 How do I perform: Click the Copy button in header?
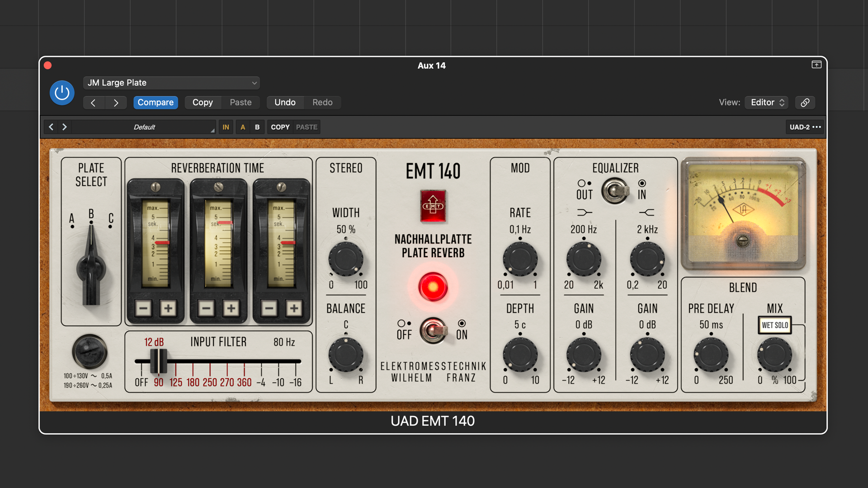click(203, 103)
